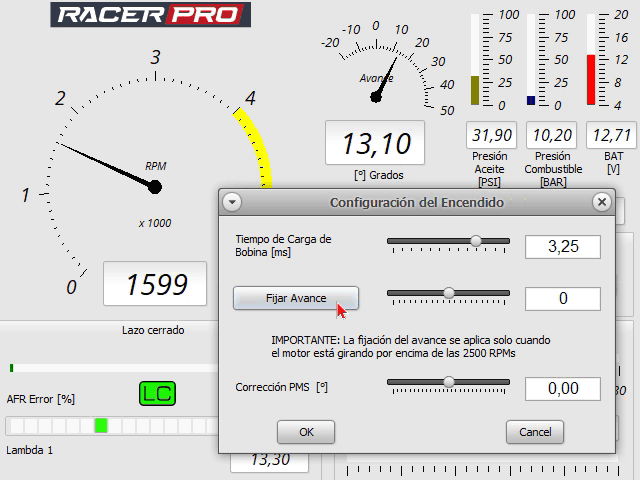Close the Configuración del Encendido dialog
This screenshot has height=480, width=640.
coord(602,202)
